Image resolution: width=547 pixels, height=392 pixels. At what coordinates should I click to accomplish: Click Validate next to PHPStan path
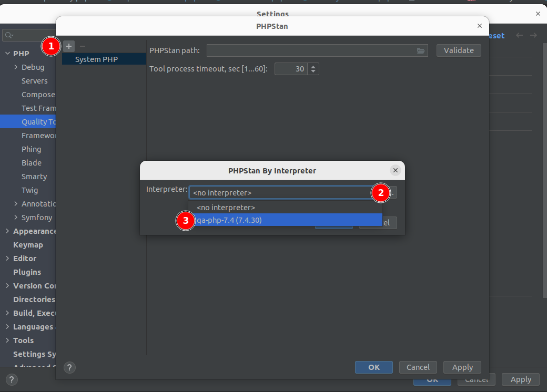coord(459,50)
